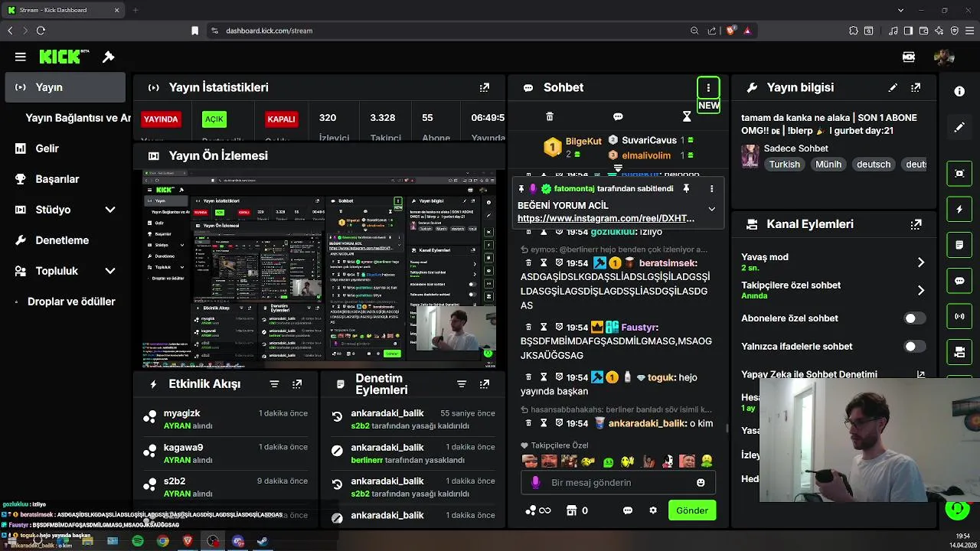The image size is (980, 551).
Task: Reload the page with browser refresh button
Action: (41, 31)
